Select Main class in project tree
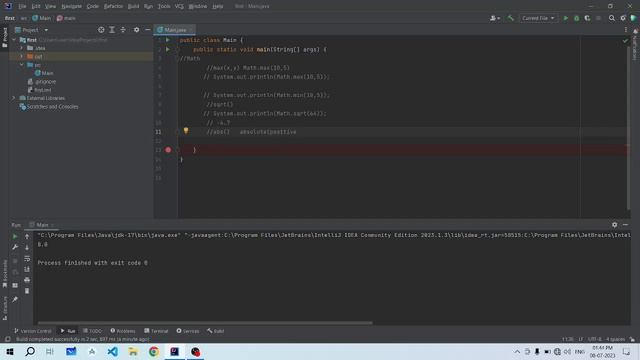The width and height of the screenshot is (640, 360). [44, 73]
